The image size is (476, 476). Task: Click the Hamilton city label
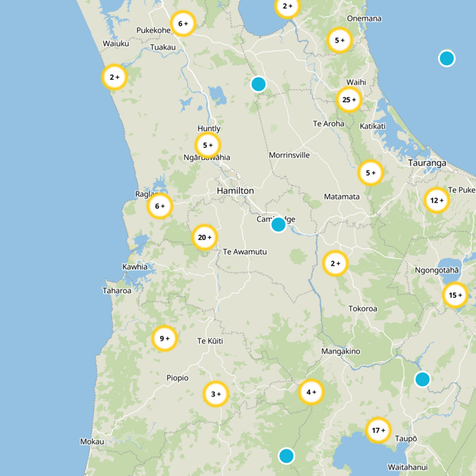click(236, 190)
